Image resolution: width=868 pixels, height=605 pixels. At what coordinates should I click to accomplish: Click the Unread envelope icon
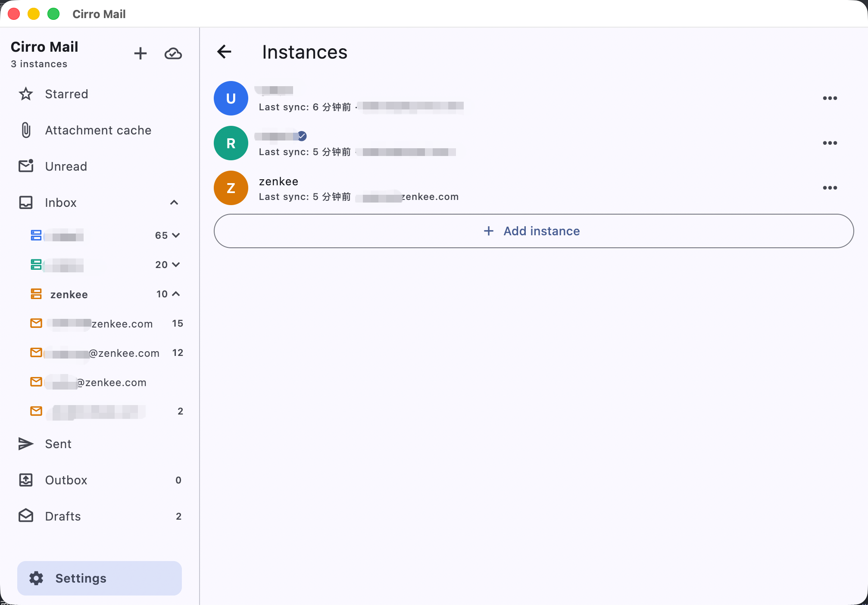(x=26, y=166)
